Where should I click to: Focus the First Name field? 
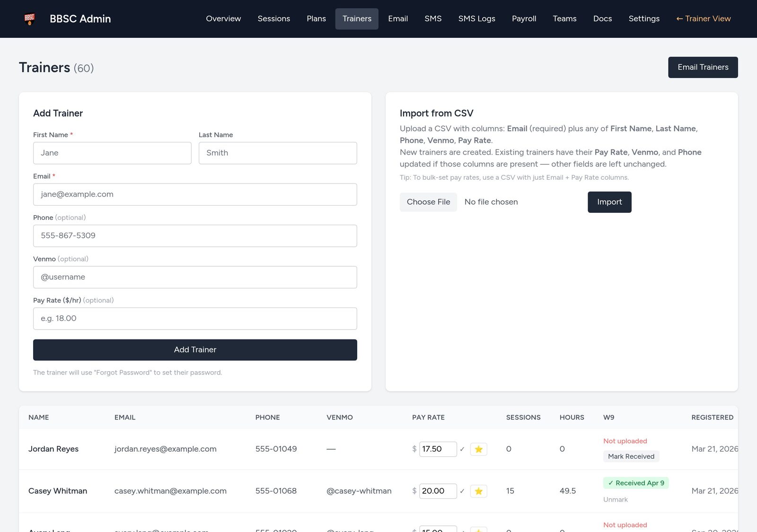pos(112,153)
